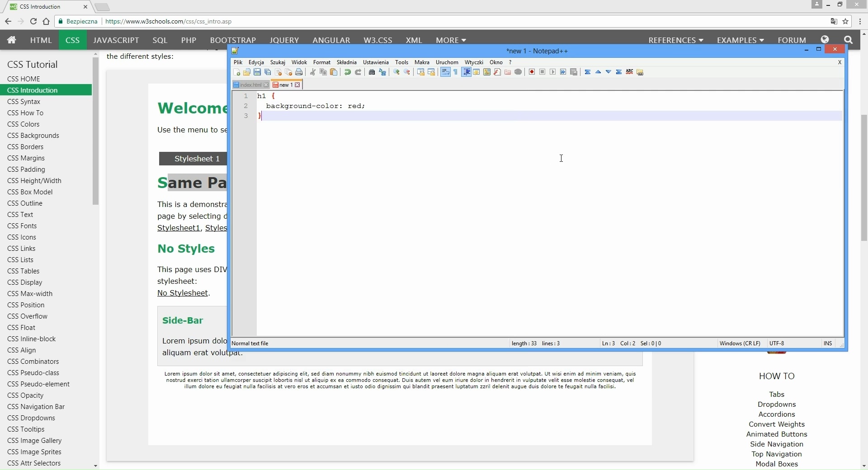Switch to the index.html tab
Viewport: 868px width, 470px height.
[x=250, y=85]
